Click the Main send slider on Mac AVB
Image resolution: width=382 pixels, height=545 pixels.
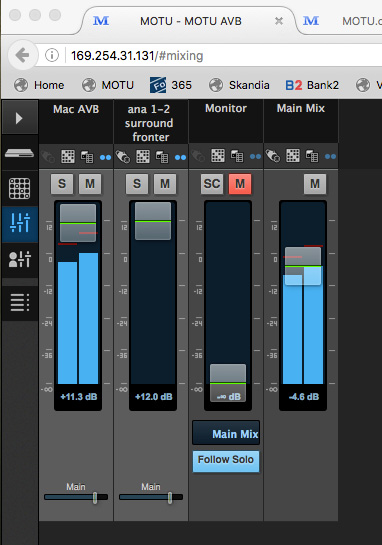(x=76, y=497)
